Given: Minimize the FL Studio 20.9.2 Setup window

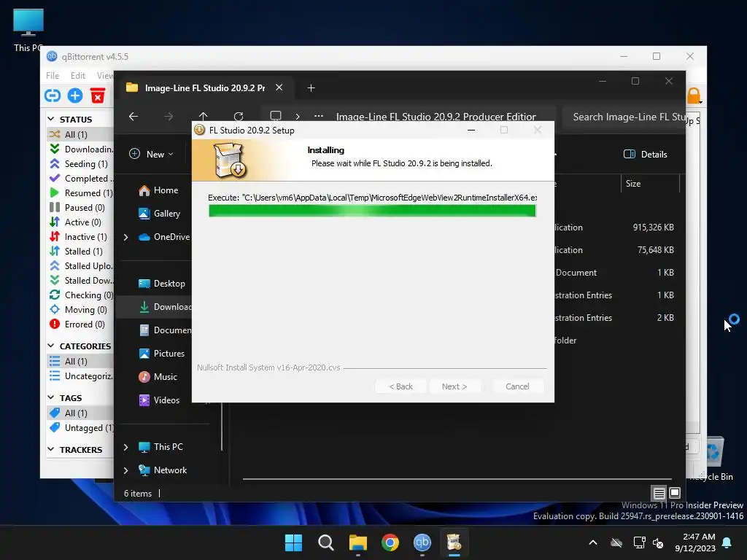Looking at the screenshot, I should pyautogui.click(x=471, y=130).
